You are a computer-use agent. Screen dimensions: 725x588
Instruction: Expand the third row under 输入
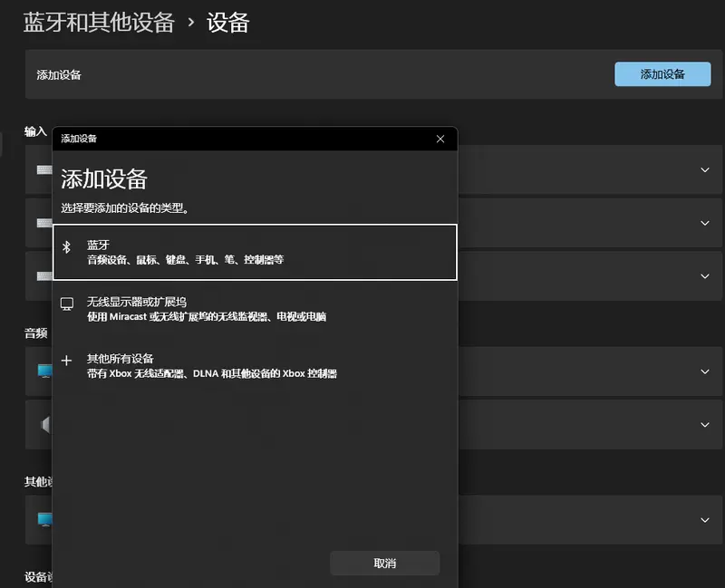point(705,276)
